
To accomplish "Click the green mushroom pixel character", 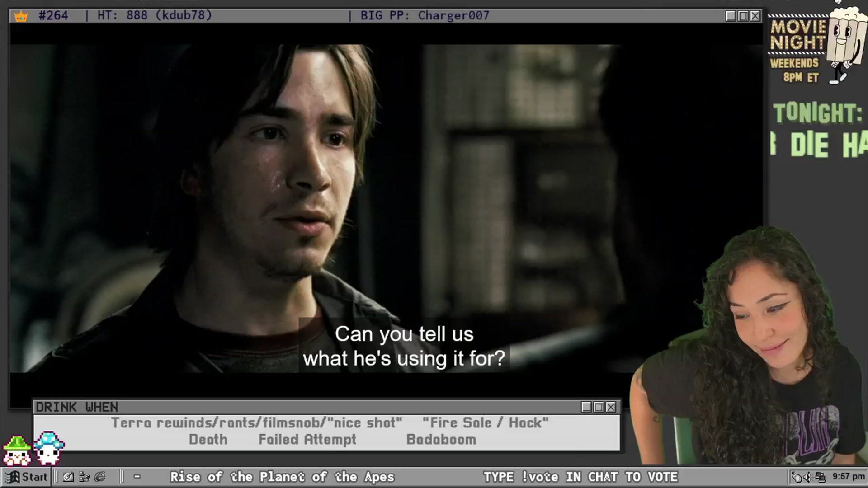I will (x=17, y=450).
